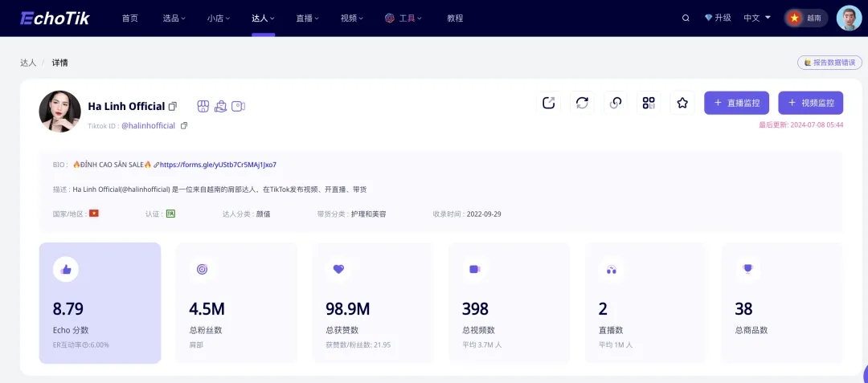868x383 pixels.
Task: Copy the name Ha Linh Official
Action: coord(173,106)
